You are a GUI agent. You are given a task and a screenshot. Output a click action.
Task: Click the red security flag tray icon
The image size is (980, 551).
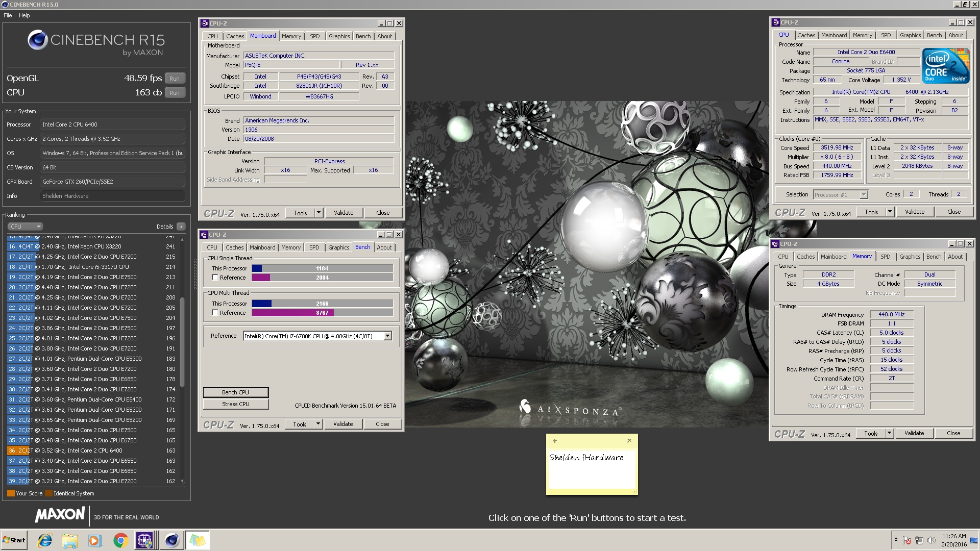907,540
